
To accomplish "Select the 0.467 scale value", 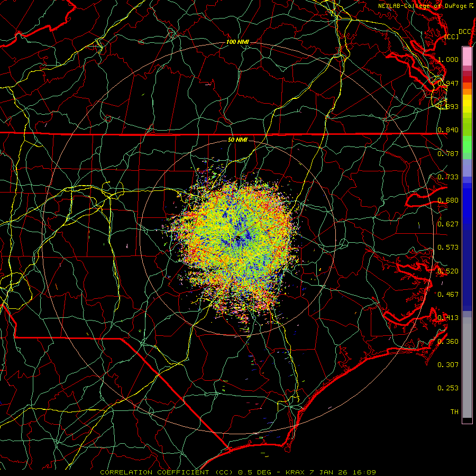I will click(x=448, y=295).
